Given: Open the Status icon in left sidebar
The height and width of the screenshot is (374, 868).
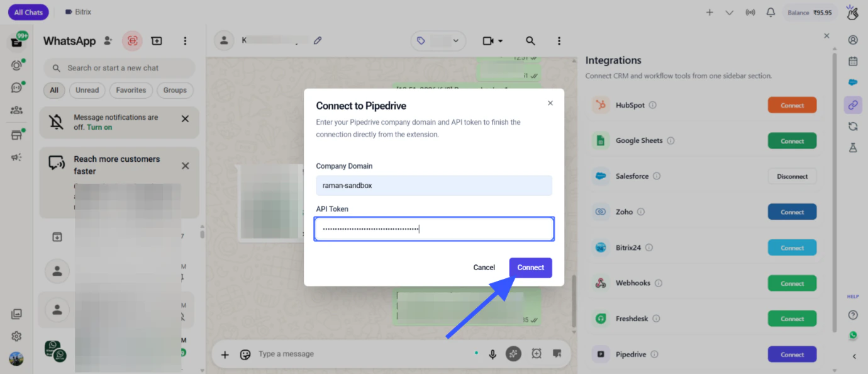Looking at the screenshot, I should click(x=17, y=65).
